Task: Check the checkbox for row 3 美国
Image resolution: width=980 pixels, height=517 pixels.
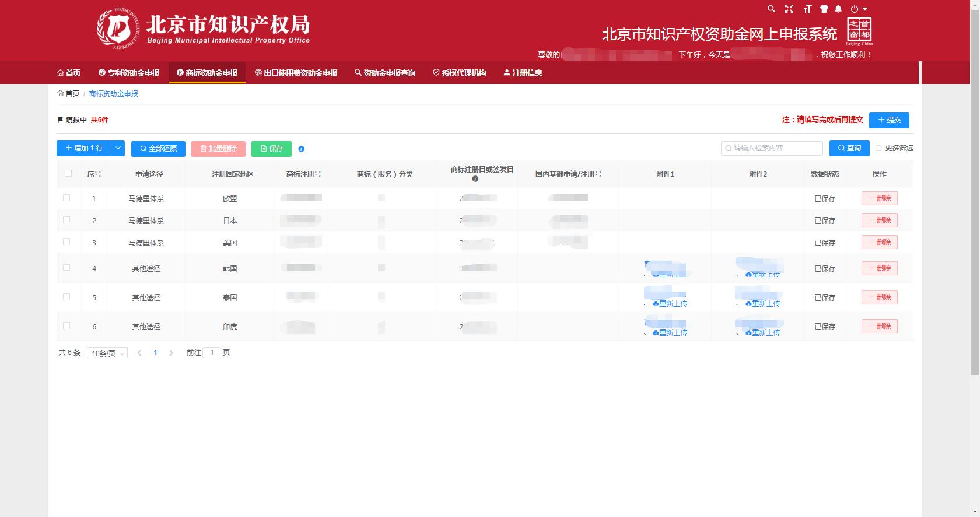Action: 66,242
